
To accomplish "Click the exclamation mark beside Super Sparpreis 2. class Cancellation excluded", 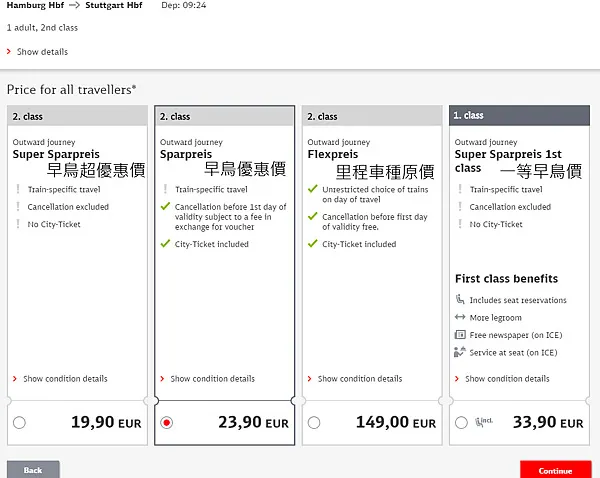I will pyautogui.click(x=18, y=206).
